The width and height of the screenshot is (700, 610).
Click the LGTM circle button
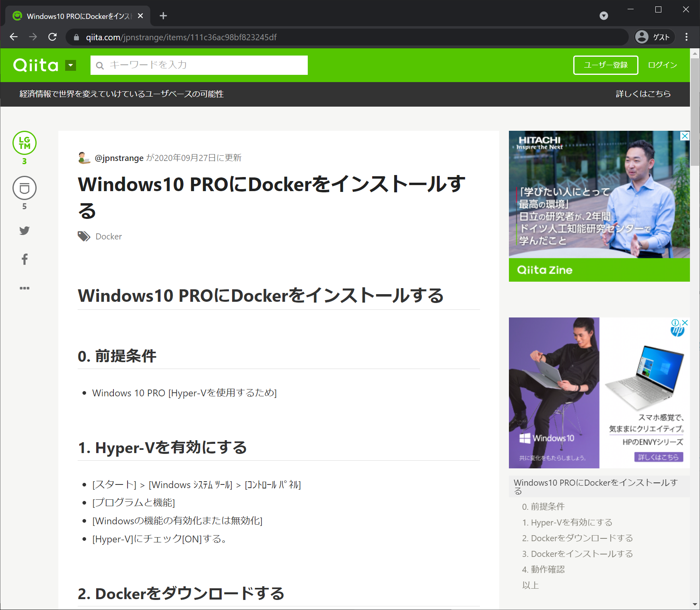point(25,143)
